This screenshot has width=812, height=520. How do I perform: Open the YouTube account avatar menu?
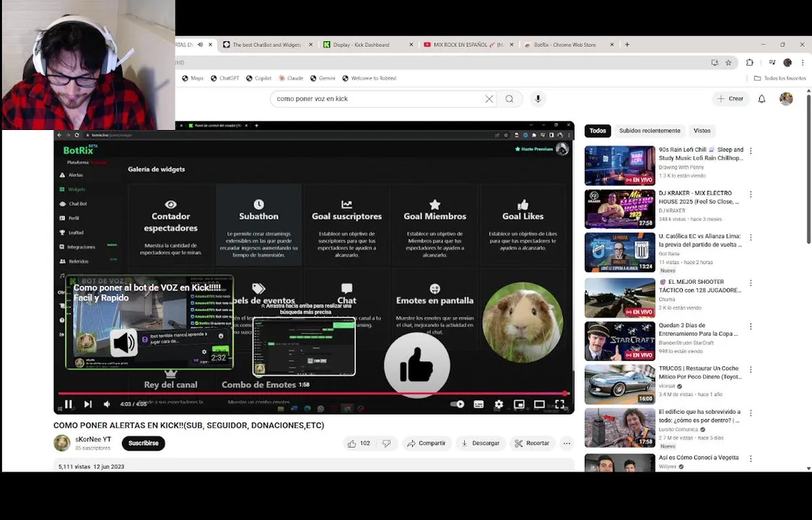(786, 99)
